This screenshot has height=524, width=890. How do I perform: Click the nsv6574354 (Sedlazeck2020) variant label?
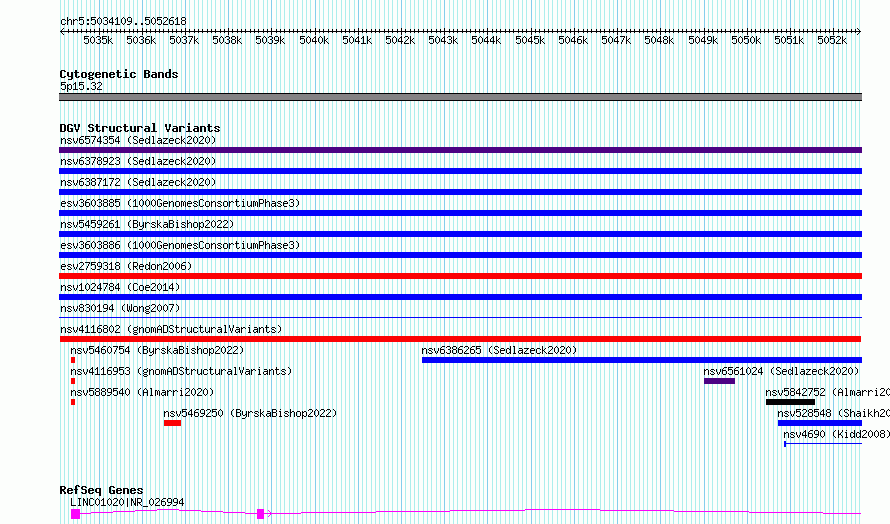[138, 140]
